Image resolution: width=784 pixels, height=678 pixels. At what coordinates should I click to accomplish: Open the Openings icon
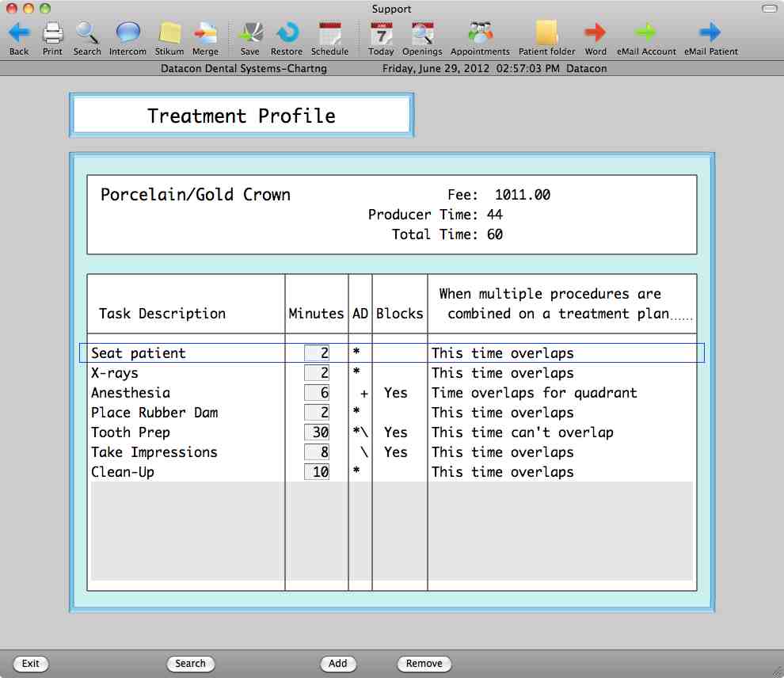[423, 32]
